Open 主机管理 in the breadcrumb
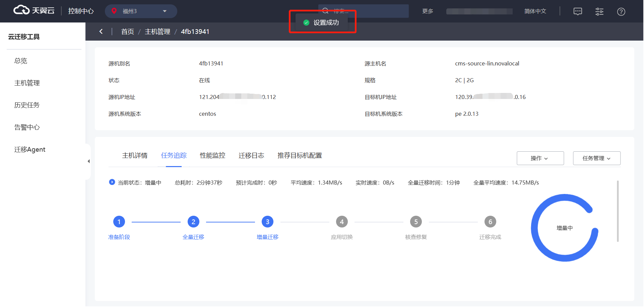The height and width of the screenshot is (307, 644). (157, 32)
